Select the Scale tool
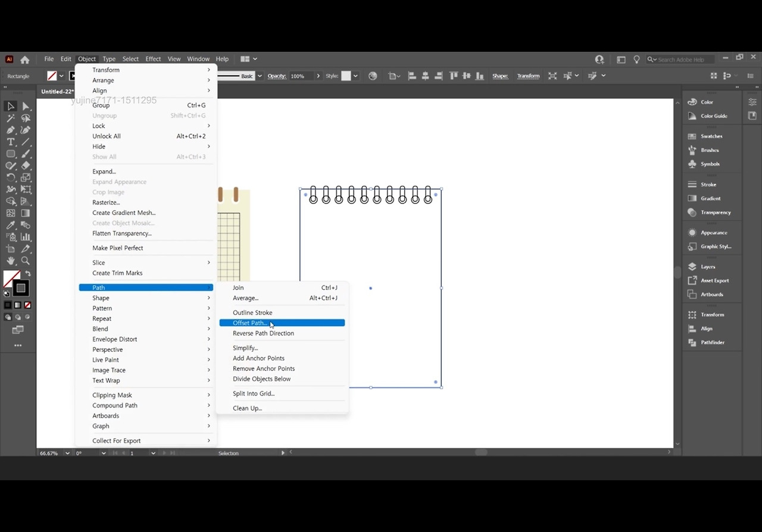762x532 pixels. (x=26, y=177)
